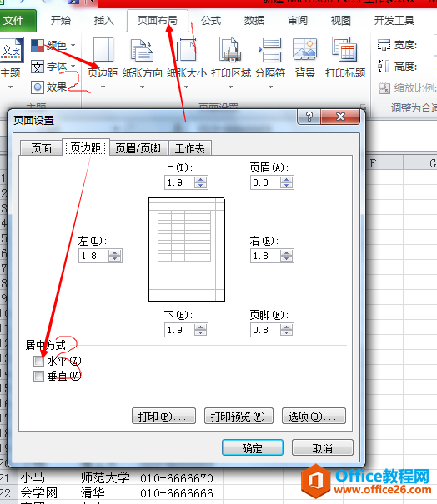Screen dimensions: 437x504
Task: Click the 页眉(A) header margin spinner
Action: [x=286, y=182]
